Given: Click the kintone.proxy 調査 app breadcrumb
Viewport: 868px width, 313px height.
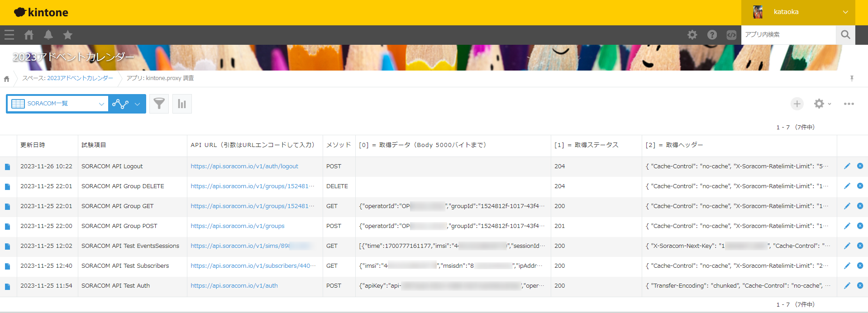Looking at the screenshot, I should coord(160,78).
